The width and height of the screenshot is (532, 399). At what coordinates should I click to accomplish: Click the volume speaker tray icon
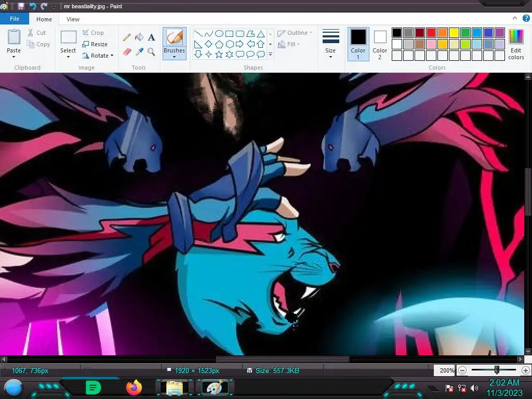[474, 388]
